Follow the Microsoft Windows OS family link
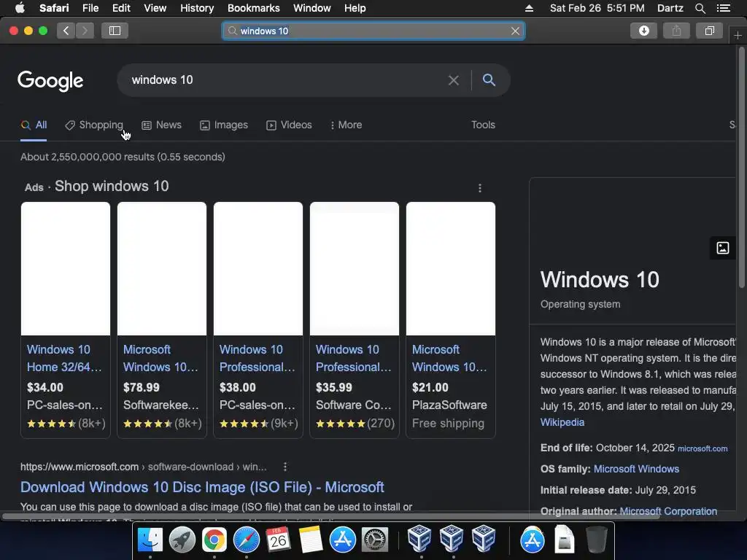 pyautogui.click(x=636, y=469)
